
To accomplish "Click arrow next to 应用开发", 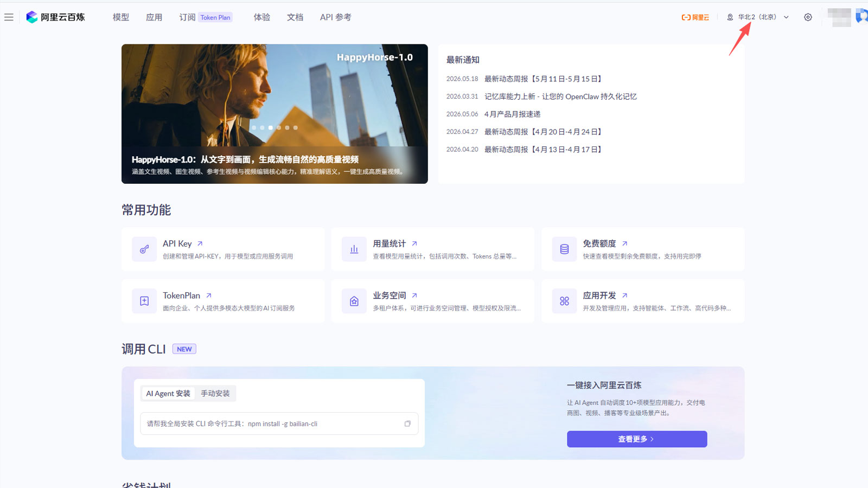I will coord(624,296).
